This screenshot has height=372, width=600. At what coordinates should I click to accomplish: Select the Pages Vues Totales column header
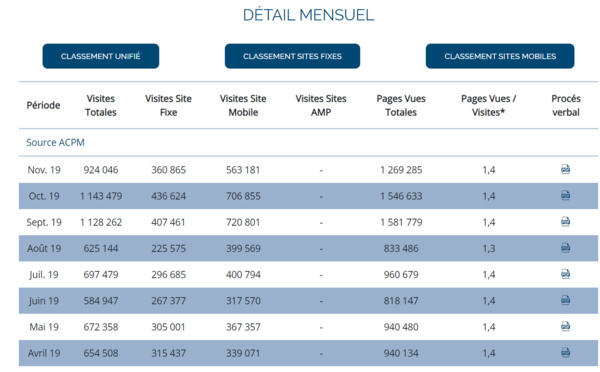point(401,105)
